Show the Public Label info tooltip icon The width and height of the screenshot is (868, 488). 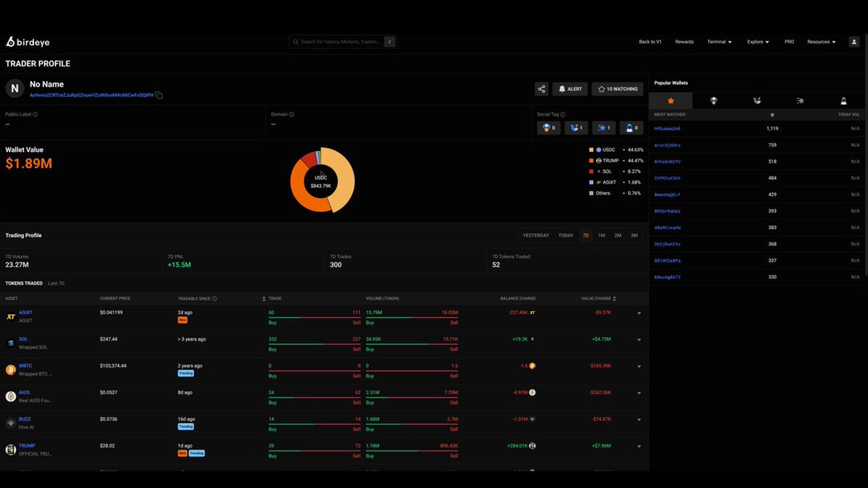tap(35, 114)
